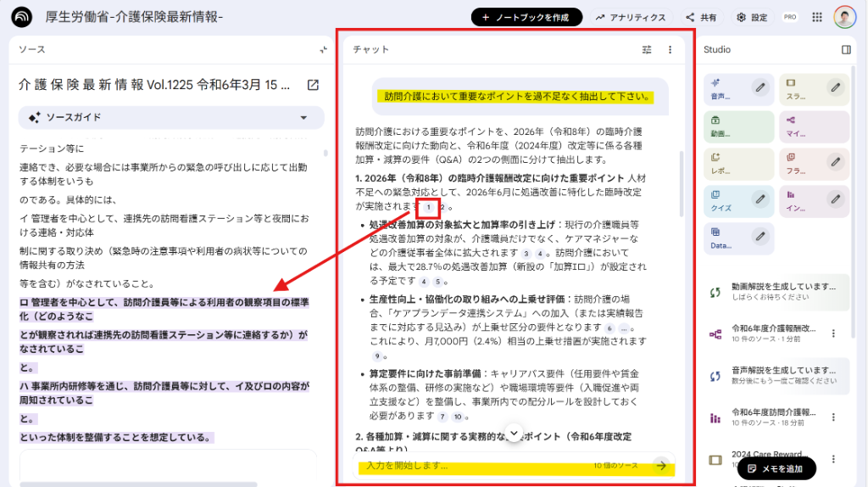Viewport: 868px width, 487px height.
Task: Click the source title 介護保険最新情報 Vol.1225
Action: 154,85
